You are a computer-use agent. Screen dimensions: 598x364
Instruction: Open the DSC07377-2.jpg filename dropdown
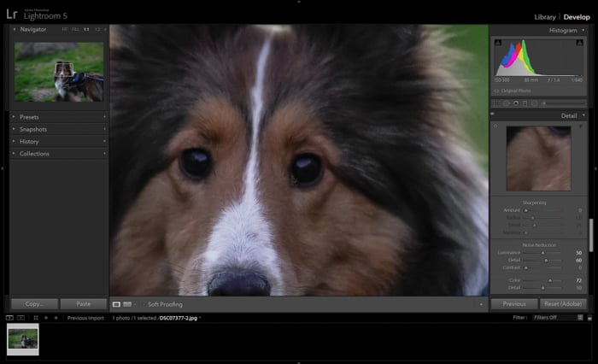(x=200, y=318)
